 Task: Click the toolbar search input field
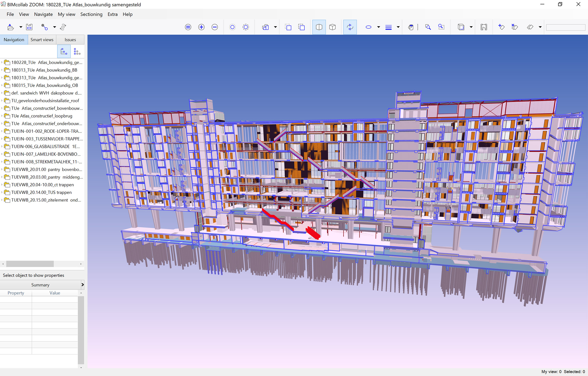tap(566, 27)
